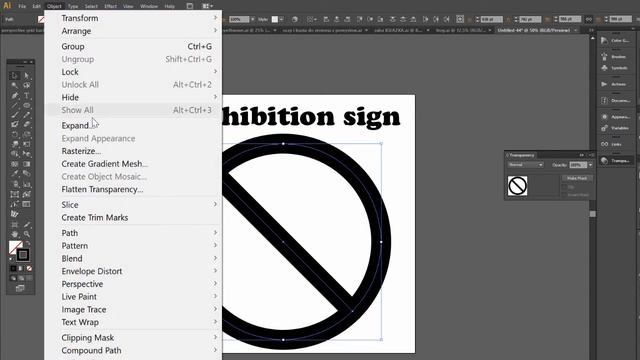
Task: Select the Line Segment tool
Action: [15, 105]
